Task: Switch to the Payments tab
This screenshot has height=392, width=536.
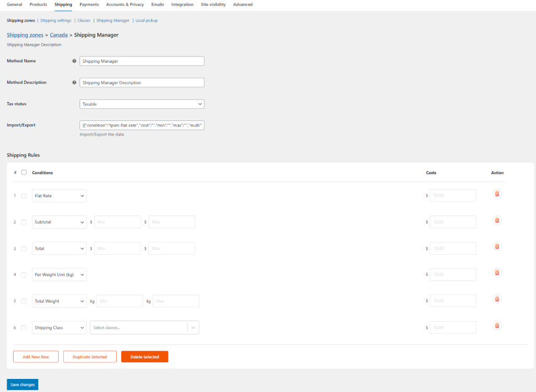Action: point(89,5)
